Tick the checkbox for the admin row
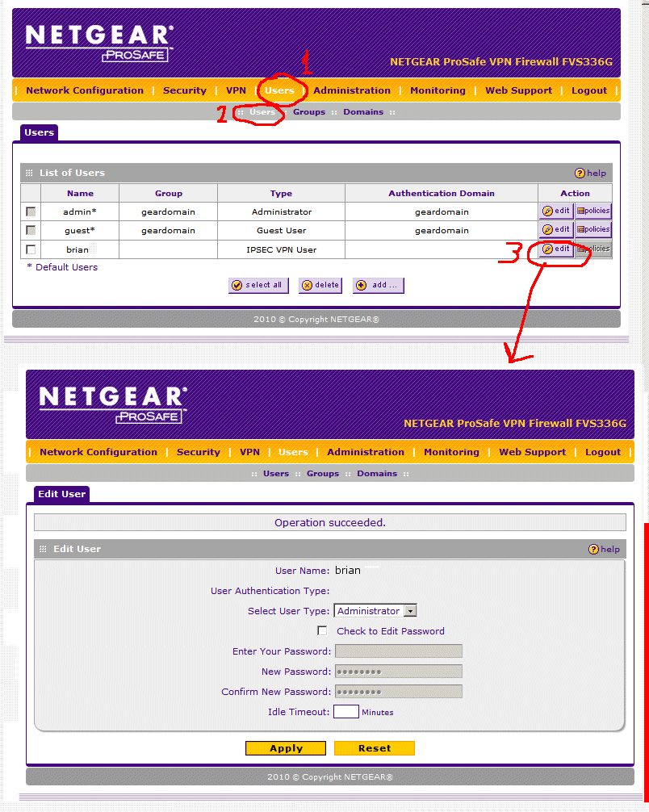The height and width of the screenshot is (812, 649). point(31,211)
